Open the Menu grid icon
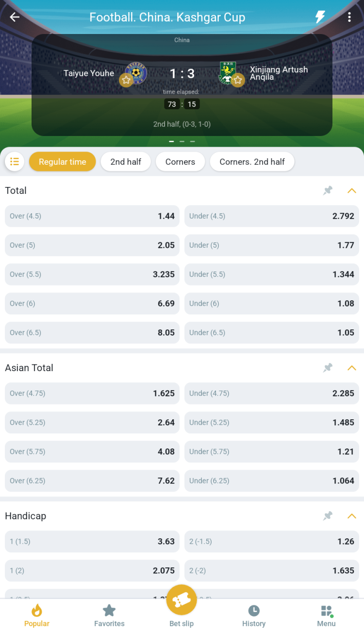364x633 pixels. point(326,616)
